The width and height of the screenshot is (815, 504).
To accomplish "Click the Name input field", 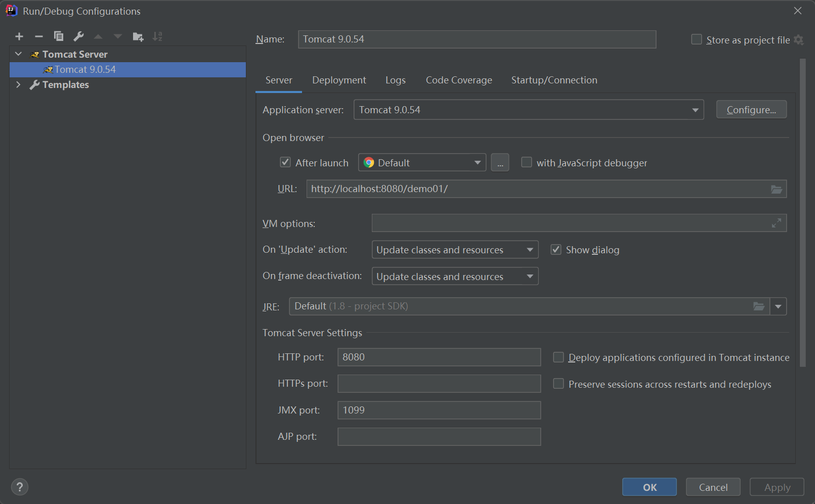I will [477, 39].
